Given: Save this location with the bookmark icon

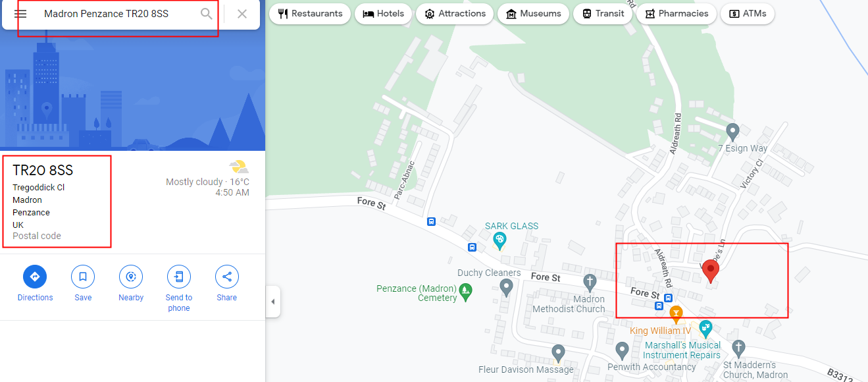Looking at the screenshot, I should [83, 277].
